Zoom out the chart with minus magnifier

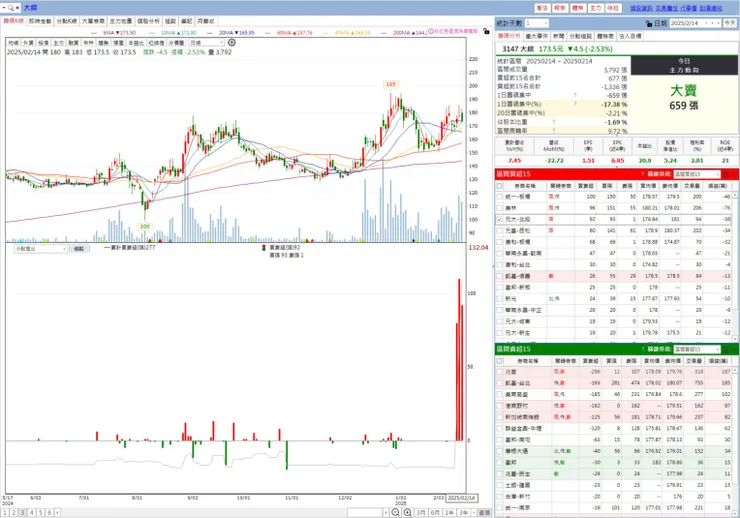pyautogui.click(x=395, y=512)
